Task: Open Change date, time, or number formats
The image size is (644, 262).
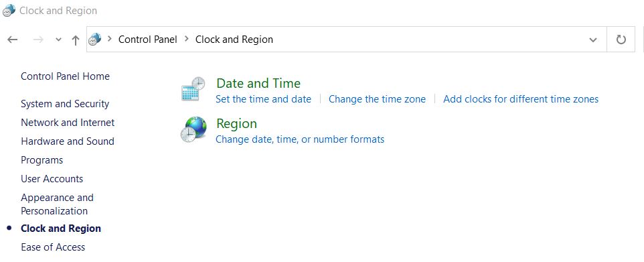Action: (x=300, y=139)
